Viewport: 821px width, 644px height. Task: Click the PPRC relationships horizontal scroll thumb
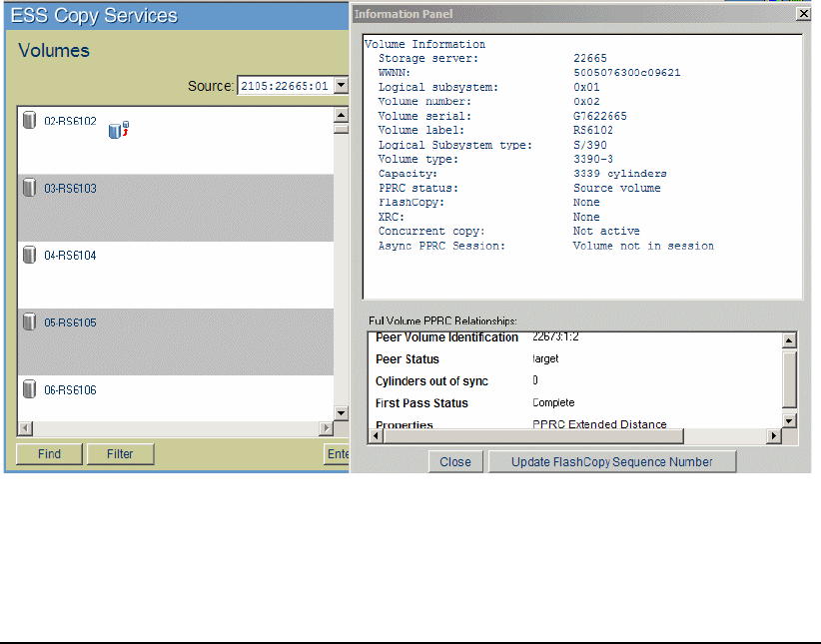pos(533,435)
